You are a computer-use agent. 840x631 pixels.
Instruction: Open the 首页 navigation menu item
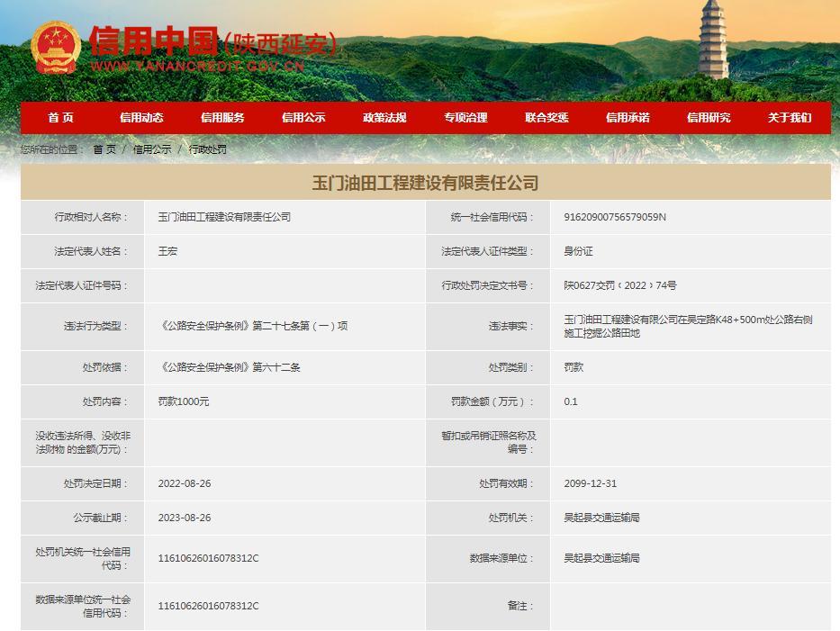(61, 117)
